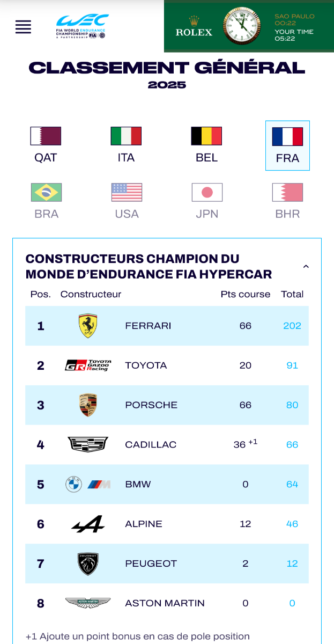Select the Cadillac constructor name
Image resolution: width=334 pixels, height=644 pixels.
tap(151, 444)
